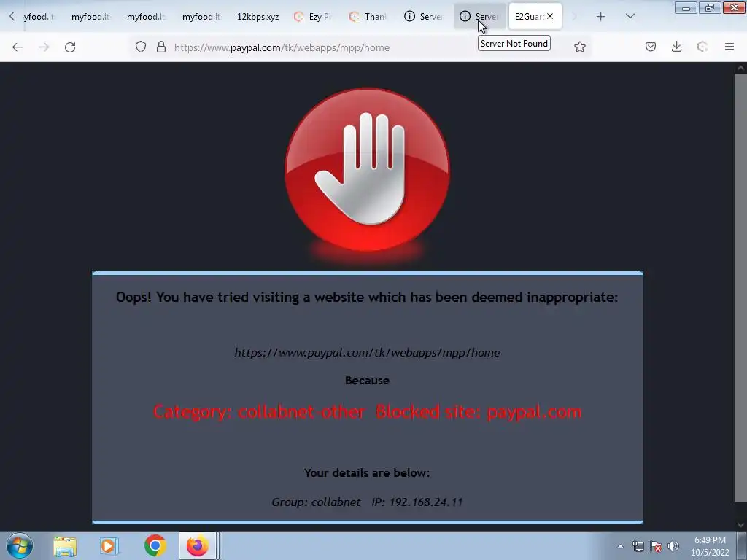
Task: Select the hovered Server Not Found tab
Action: pyautogui.click(x=479, y=17)
